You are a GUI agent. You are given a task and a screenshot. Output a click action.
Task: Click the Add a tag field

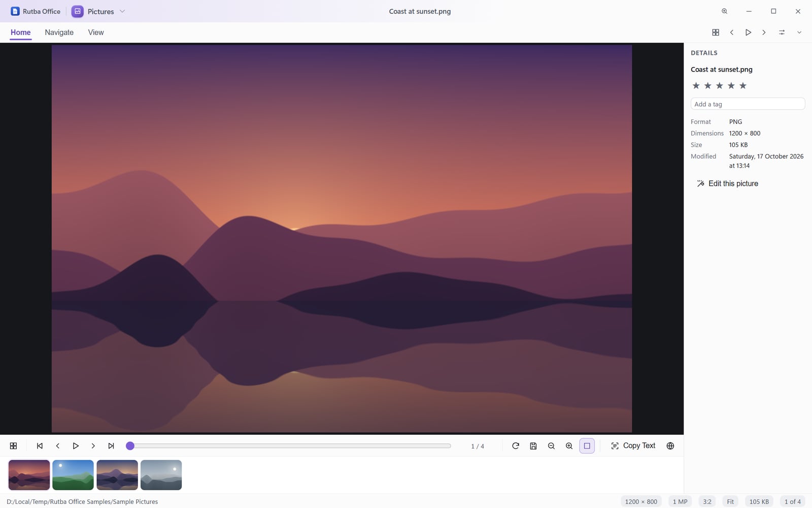coord(748,104)
